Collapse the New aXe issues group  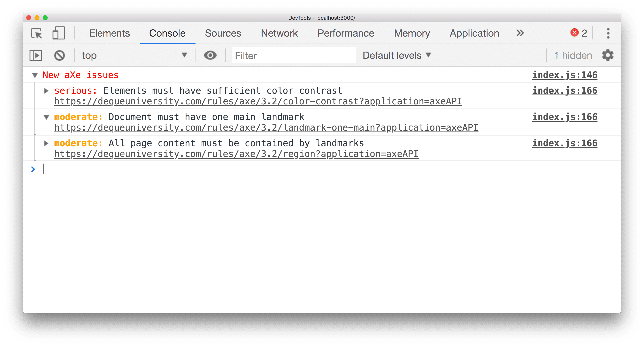(34, 75)
